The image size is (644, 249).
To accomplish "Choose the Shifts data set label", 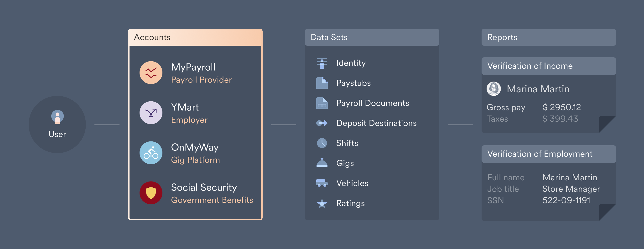I will pyautogui.click(x=347, y=143).
